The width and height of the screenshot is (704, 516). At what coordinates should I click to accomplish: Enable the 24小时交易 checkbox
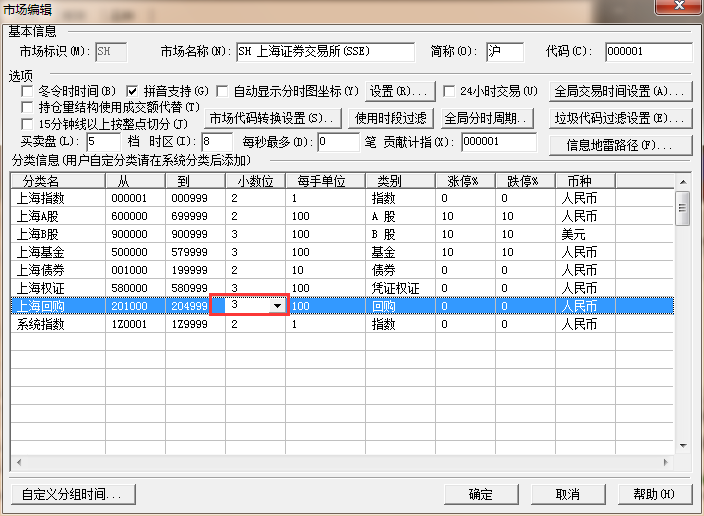tap(450, 92)
